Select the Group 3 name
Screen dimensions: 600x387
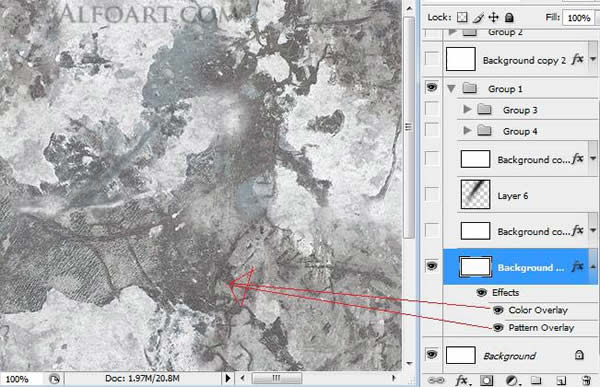[x=520, y=110]
